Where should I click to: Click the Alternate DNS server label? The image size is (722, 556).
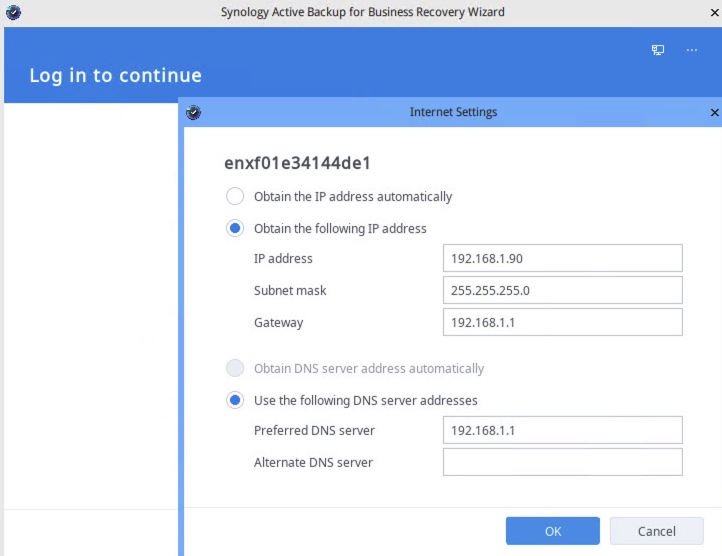[x=314, y=462]
